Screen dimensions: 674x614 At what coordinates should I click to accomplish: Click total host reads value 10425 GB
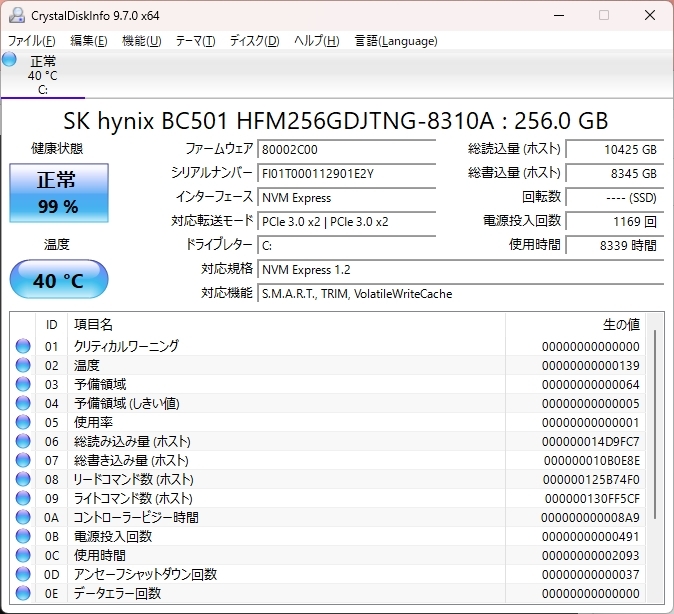(615, 149)
